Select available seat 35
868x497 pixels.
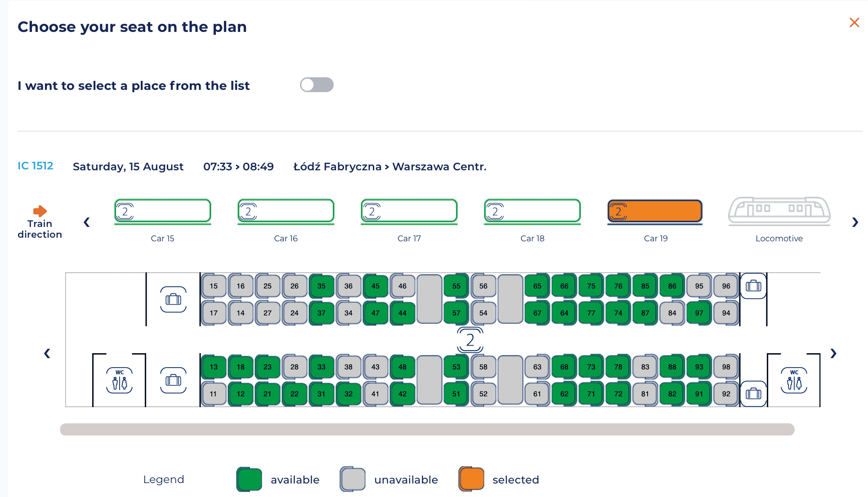click(x=322, y=286)
